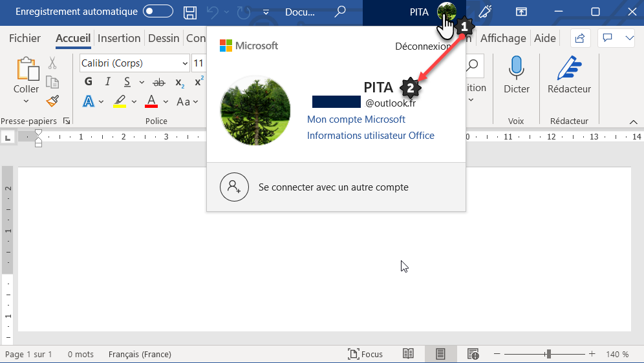The width and height of the screenshot is (644, 363).
Task: Open the search magnifier in the title bar
Action: click(x=339, y=12)
